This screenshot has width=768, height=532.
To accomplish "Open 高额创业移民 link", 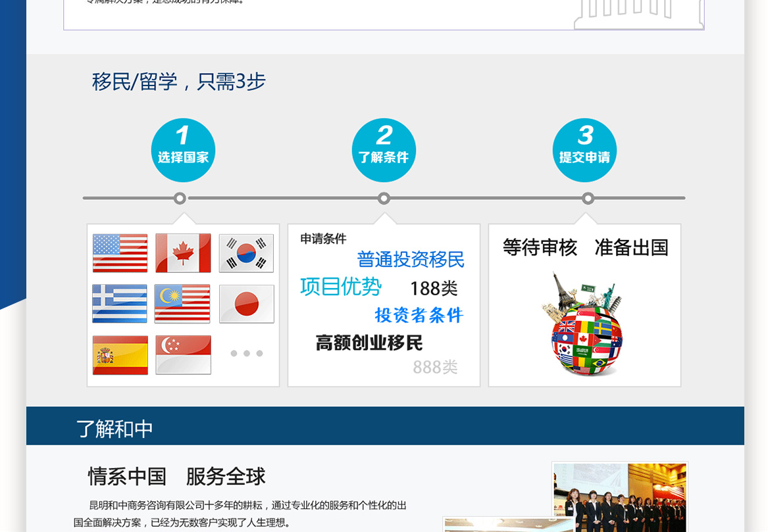I will point(369,343).
